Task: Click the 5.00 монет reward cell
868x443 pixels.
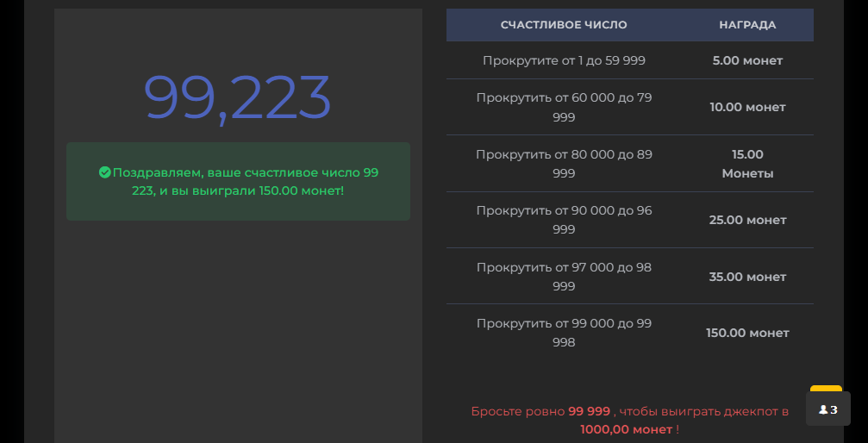Action: (747, 60)
